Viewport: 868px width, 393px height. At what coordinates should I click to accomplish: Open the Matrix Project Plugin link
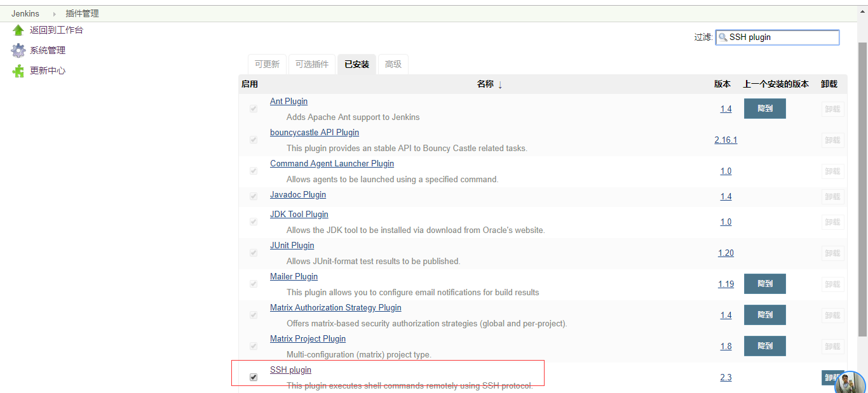point(308,339)
